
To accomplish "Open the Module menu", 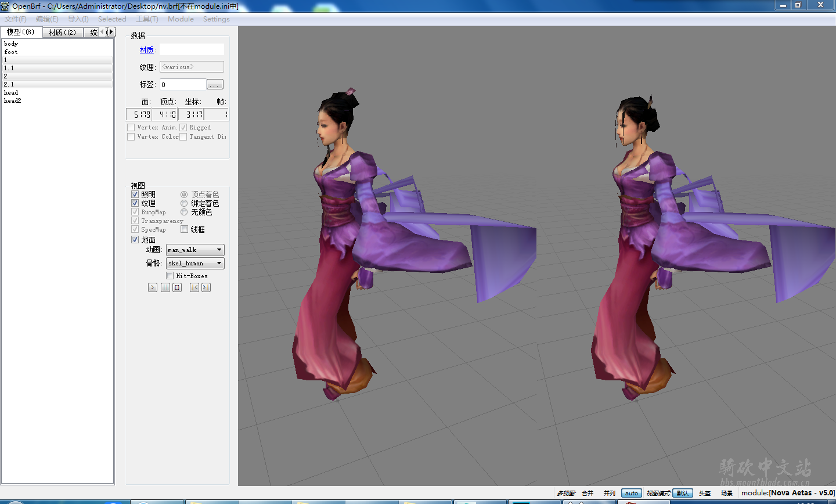I will [x=181, y=19].
